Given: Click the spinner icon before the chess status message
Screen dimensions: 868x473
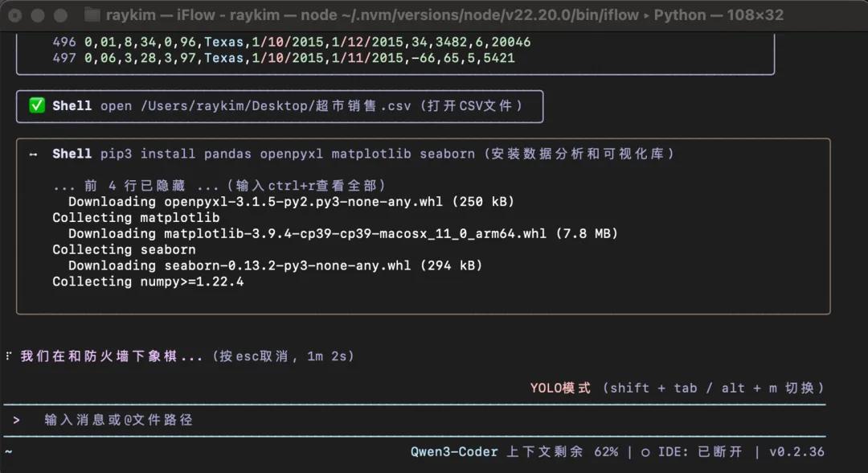Looking at the screenshot, I should [x=7, y=355].
